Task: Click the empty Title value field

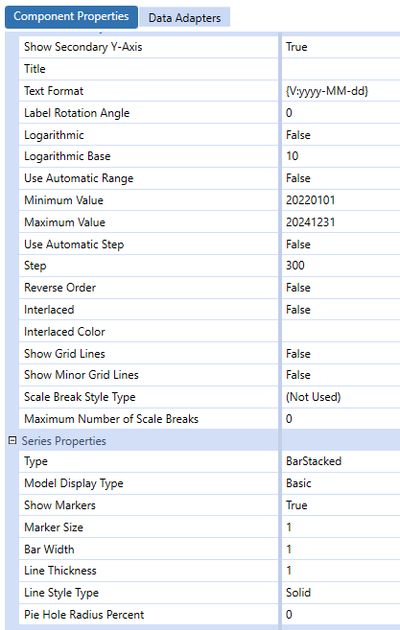Action: pyautogui.click(x=341, y=69)
